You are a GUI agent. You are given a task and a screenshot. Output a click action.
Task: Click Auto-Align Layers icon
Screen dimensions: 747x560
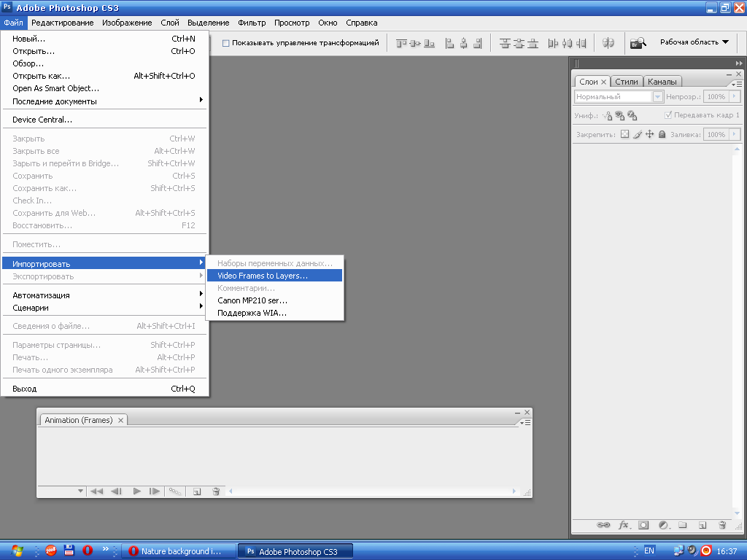tap(608, 43)
